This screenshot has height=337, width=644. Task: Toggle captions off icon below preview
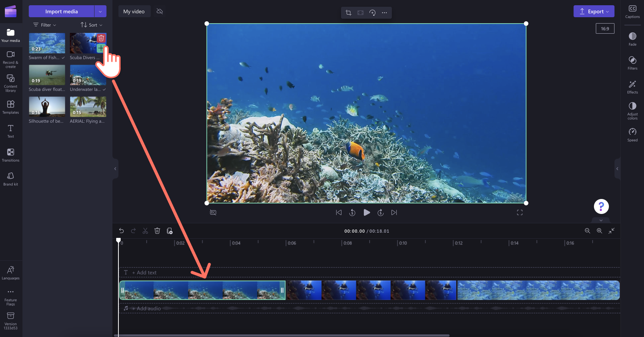(213, 212)
